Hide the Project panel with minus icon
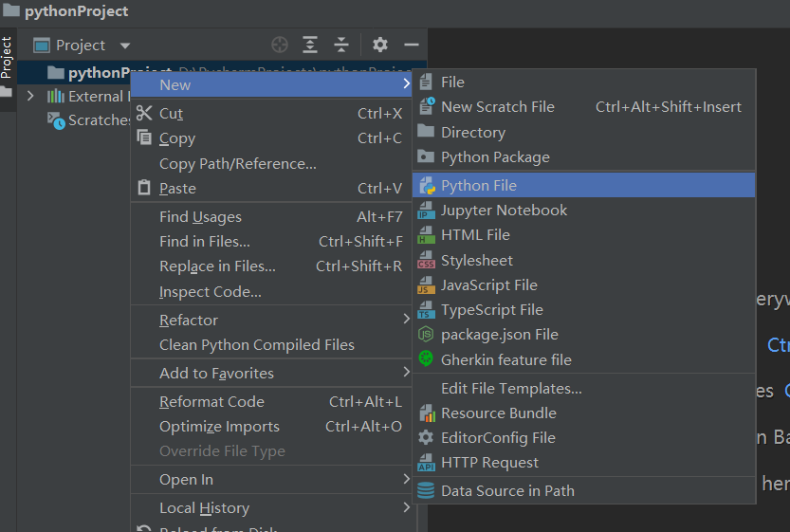 click(412, 45)
